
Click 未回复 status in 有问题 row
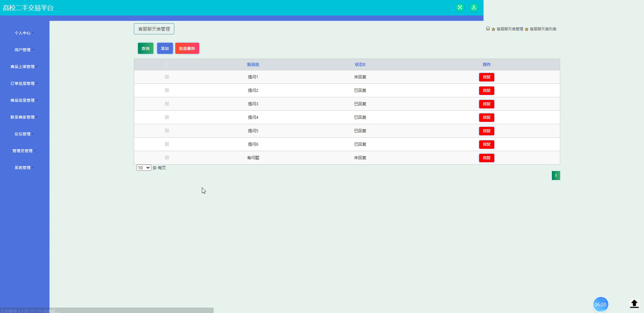(360, 158)
